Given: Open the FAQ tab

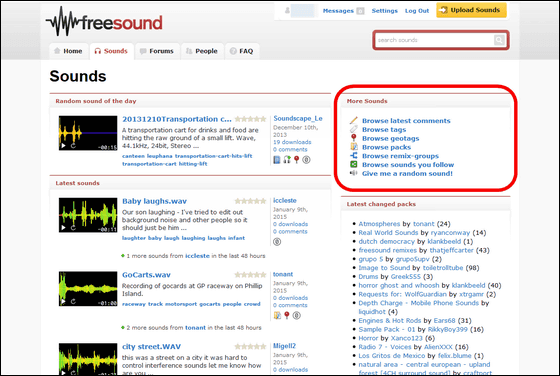Looking at the screenshot, I should 242,51.
